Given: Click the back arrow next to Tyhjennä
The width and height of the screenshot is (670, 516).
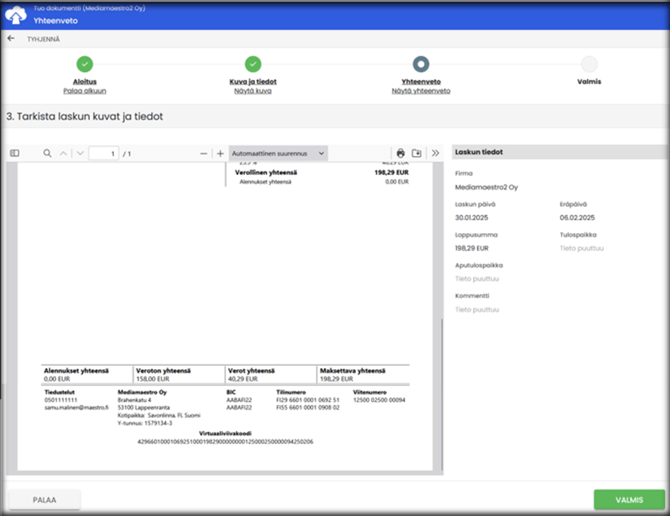Looking at the screenshot, I should click(x=11, y=39).
